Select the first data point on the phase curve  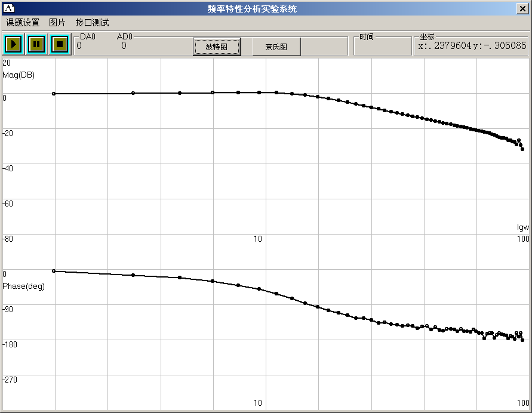54,271
